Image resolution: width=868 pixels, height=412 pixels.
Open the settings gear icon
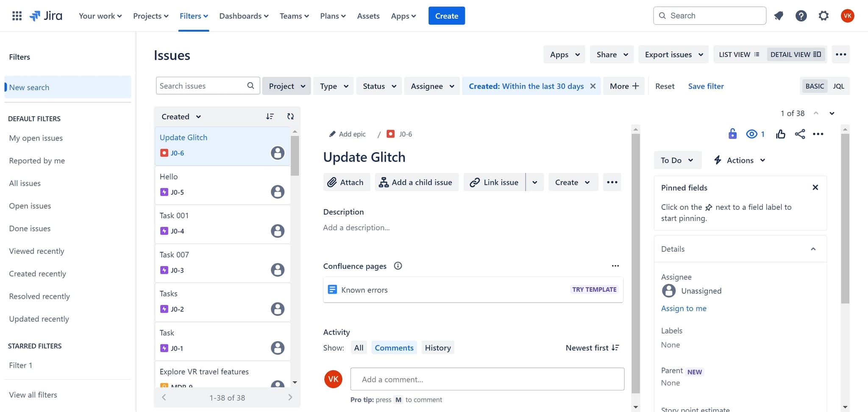point(823,16)
